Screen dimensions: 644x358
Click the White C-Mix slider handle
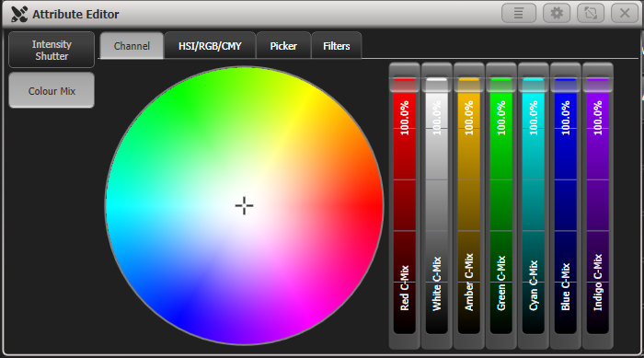437,84
